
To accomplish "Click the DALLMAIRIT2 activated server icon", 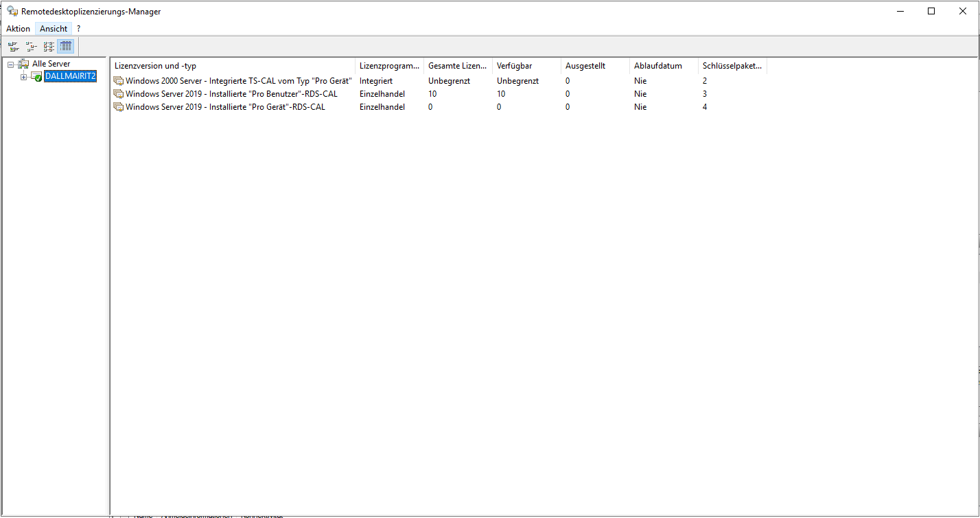I will point(36,77).
